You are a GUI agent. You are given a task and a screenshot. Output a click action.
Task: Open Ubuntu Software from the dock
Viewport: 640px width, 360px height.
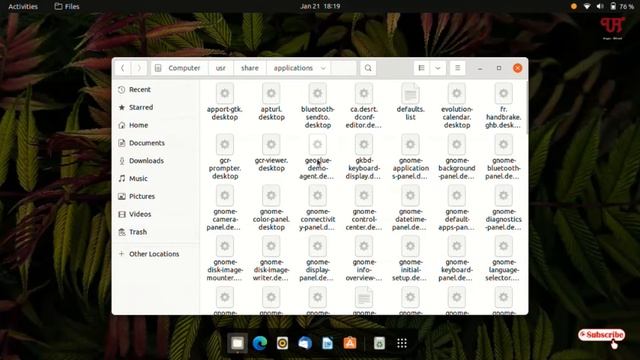[x=350, y=343]
